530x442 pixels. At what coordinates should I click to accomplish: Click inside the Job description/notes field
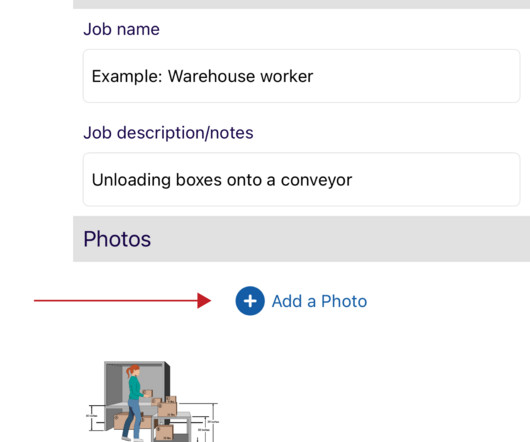[301, 179]
